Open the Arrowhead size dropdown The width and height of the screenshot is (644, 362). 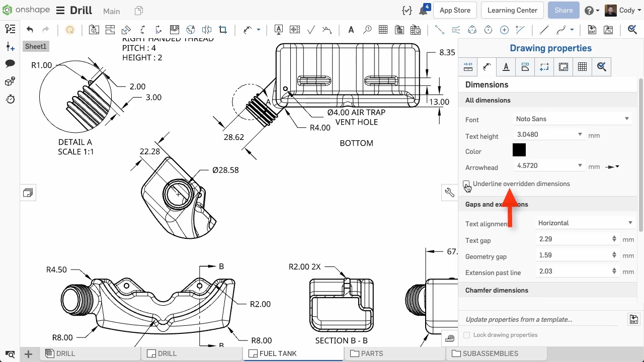tap(549, 166)
